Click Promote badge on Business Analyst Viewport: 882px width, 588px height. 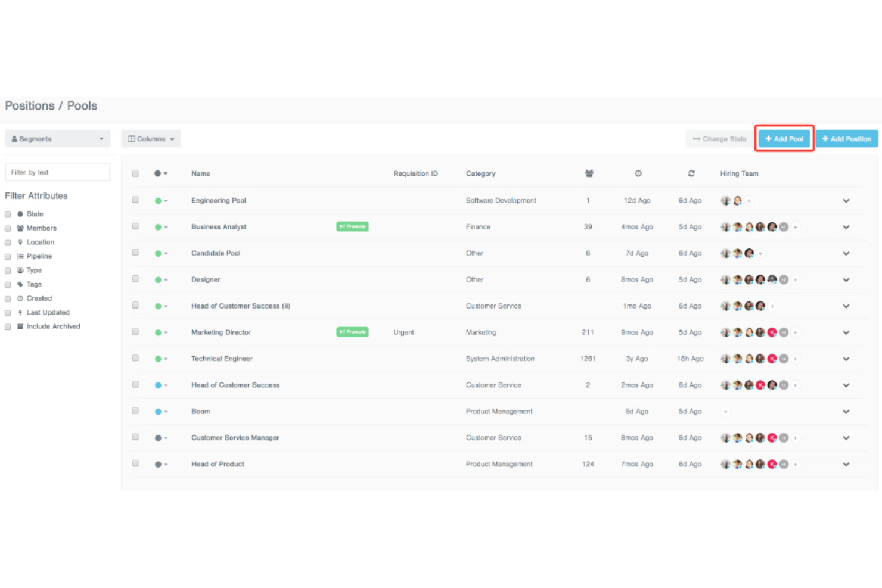[x=352, y=226]
